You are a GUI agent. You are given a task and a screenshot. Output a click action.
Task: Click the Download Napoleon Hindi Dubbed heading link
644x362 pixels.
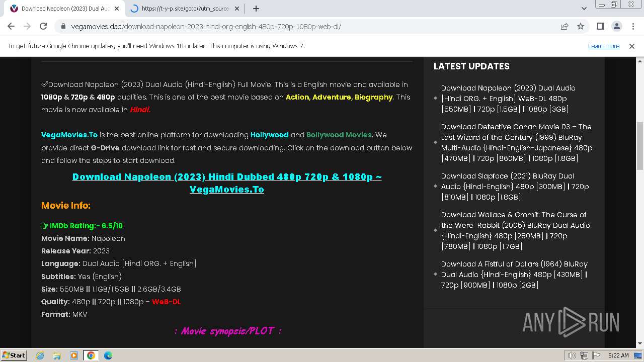click(227, 183)
